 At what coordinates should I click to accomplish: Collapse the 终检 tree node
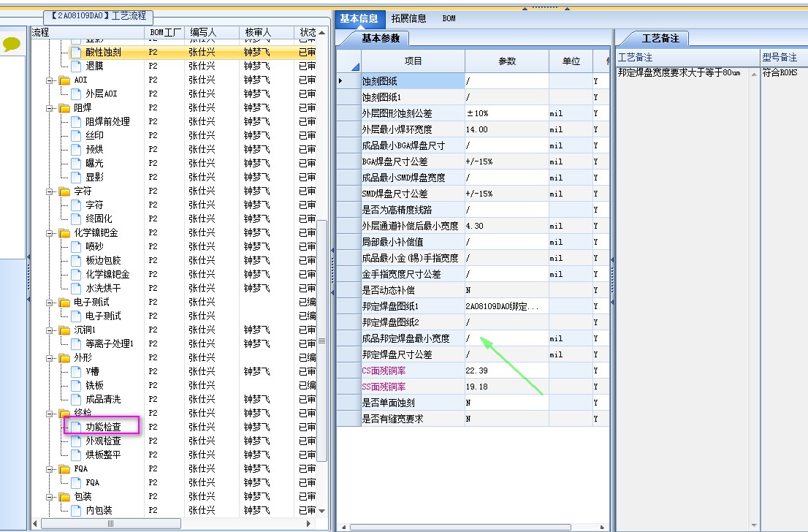click(50, 414)
